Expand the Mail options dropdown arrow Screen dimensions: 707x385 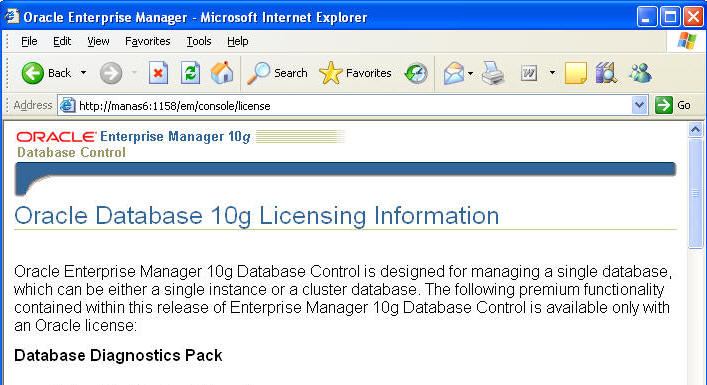pos(470,73)
